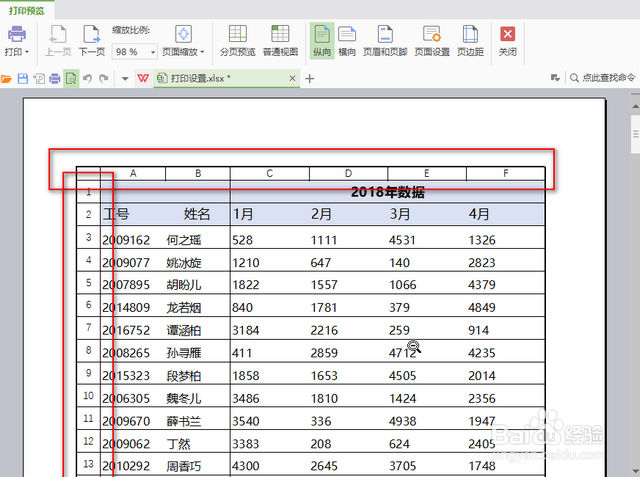Open page setup (页面设置)
Screen dimensions: 640x477
click(x=432, y=40)
